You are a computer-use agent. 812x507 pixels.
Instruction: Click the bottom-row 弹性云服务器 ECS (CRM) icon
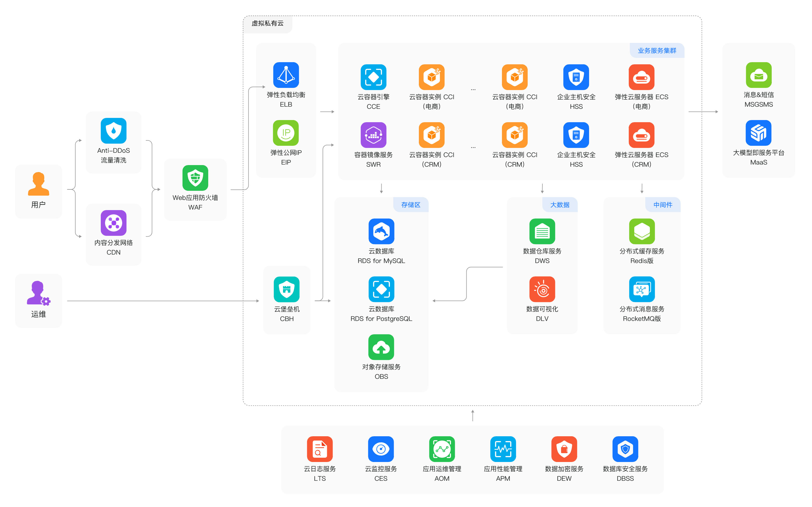[641, 135]
